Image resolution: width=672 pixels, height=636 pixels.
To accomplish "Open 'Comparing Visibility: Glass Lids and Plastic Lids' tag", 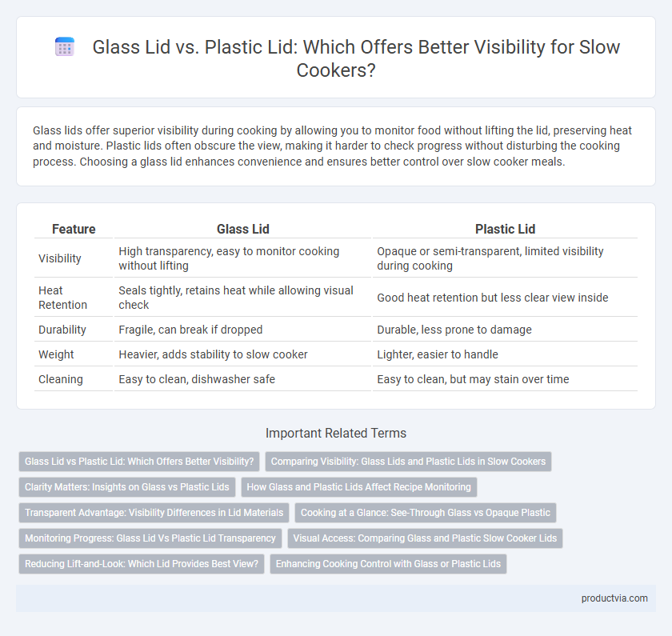I will coord(408,462).
